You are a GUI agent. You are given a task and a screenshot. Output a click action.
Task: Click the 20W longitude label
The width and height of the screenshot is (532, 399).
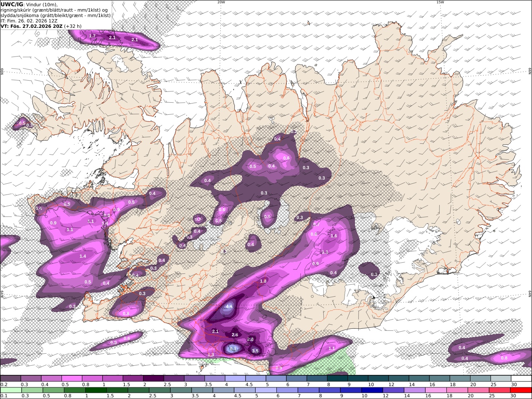(x=221, y=2)
